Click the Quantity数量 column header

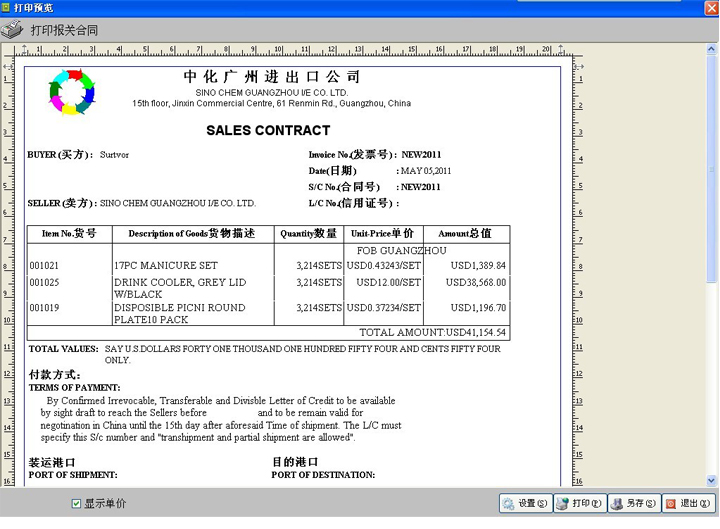point(309,234)
